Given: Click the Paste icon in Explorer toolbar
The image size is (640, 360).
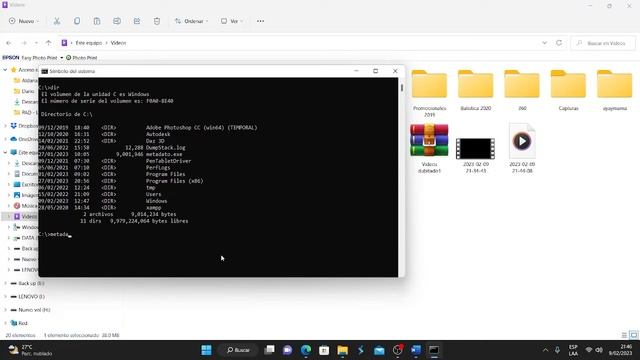Looking at the screenshot, I should [x=97, y=21].
